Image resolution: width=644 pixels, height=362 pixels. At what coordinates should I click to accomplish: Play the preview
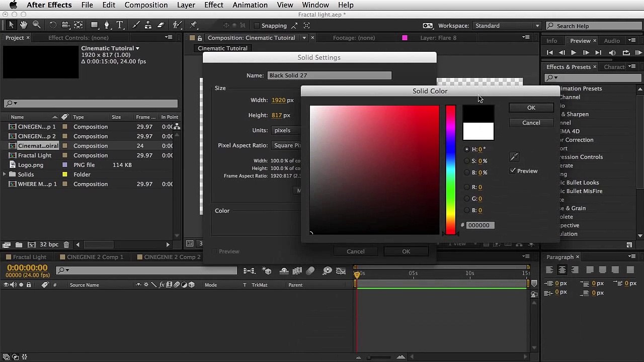point(574,53)
